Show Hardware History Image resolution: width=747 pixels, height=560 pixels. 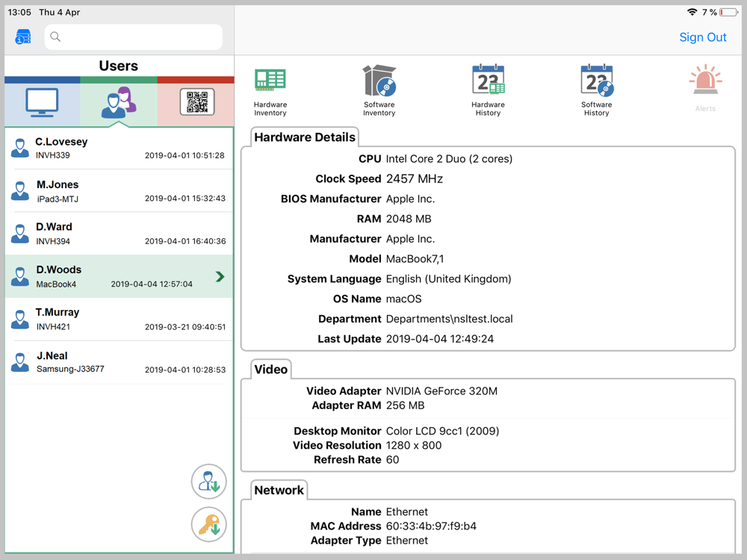pos(488,91)
